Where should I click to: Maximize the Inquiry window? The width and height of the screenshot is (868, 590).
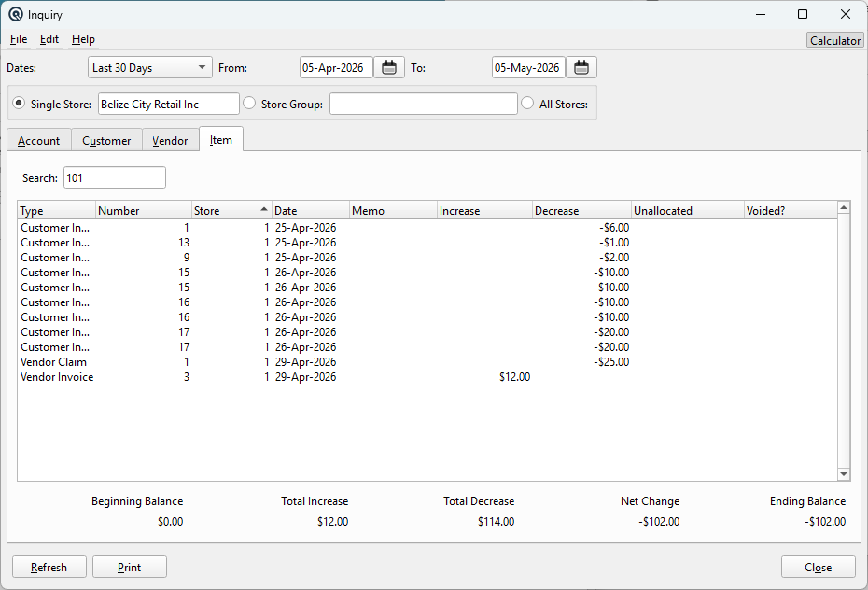(803, 14)
